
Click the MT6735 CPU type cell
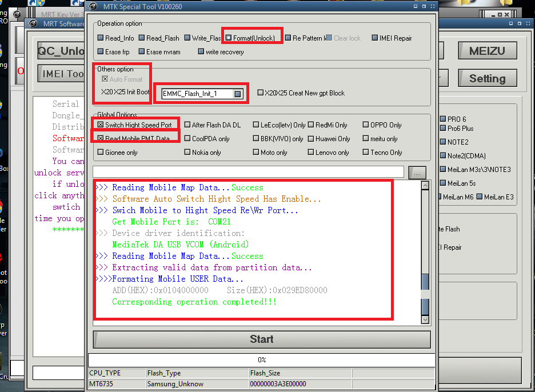pos(117,384)
